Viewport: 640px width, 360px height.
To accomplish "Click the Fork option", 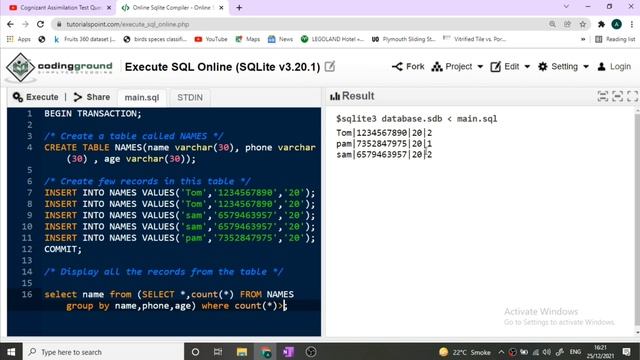I will [x=408, y=67].
